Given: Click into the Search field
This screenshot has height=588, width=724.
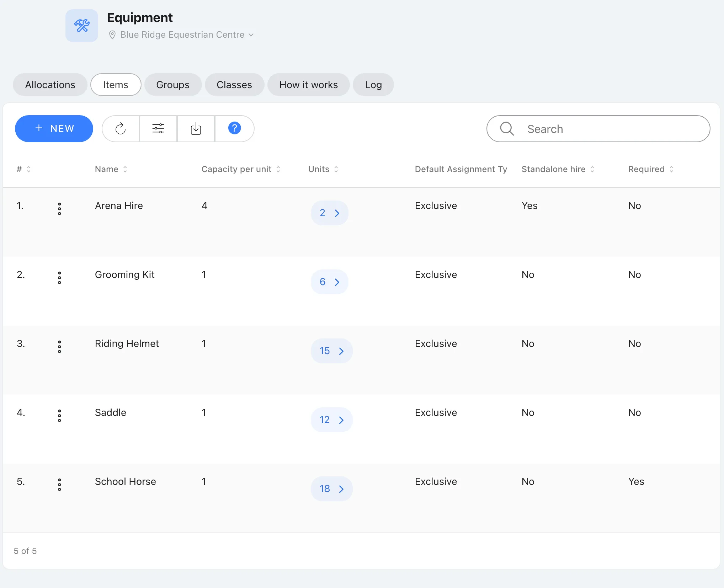Looking at the screenshot, I should click(x=598, y=129).
